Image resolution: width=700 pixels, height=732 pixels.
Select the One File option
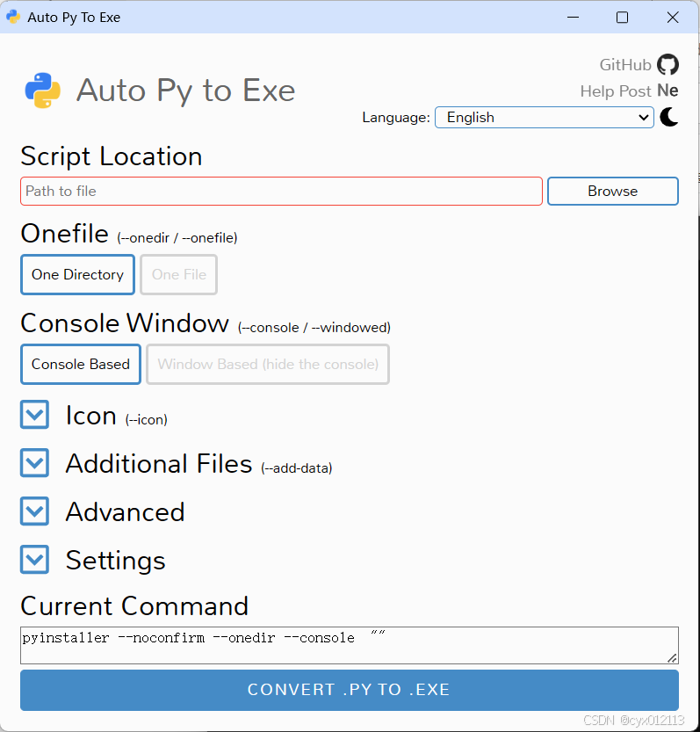coord(179,274)
